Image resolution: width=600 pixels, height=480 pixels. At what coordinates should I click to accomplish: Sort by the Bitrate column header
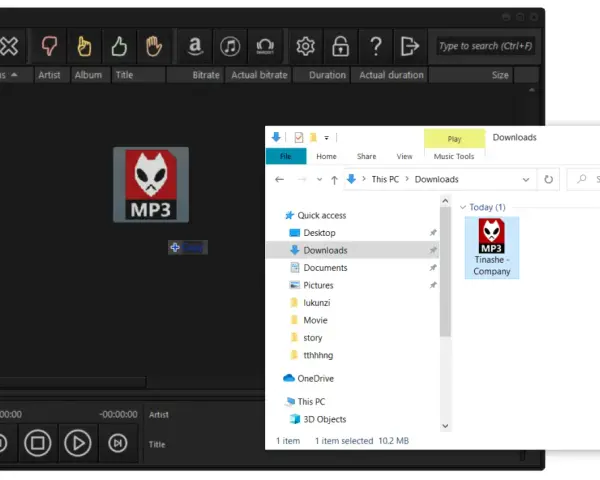(x=195, y=75)
